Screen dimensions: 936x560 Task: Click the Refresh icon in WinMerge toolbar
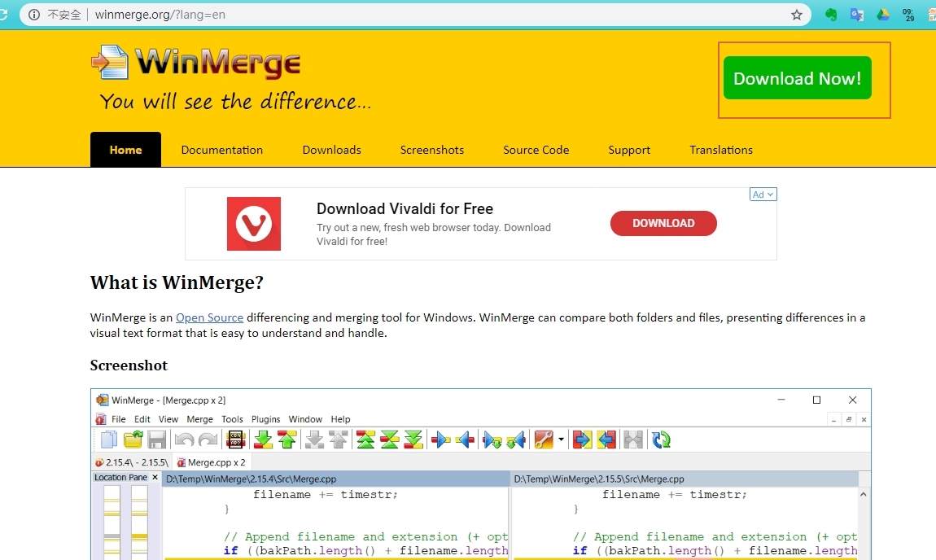point(661,440)
